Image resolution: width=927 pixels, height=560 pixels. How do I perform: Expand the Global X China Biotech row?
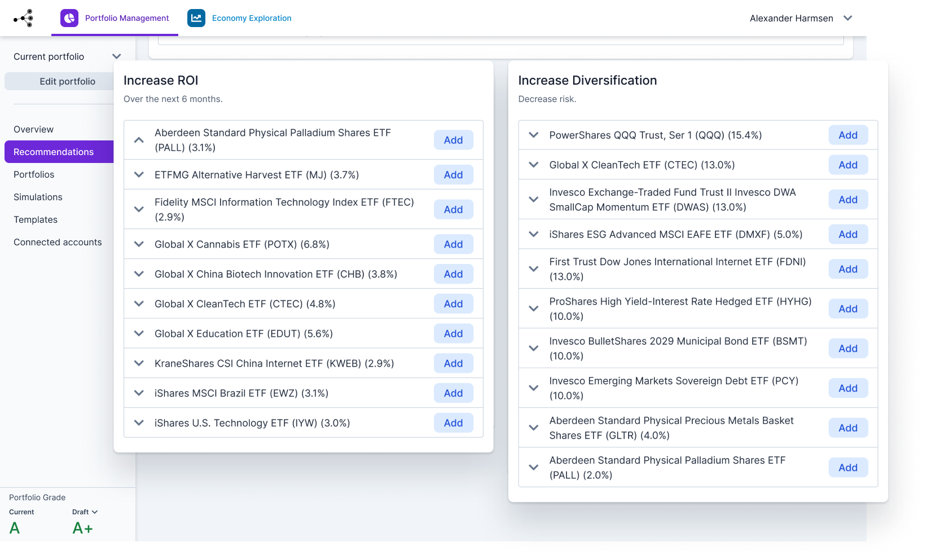[x=139, y=274]
